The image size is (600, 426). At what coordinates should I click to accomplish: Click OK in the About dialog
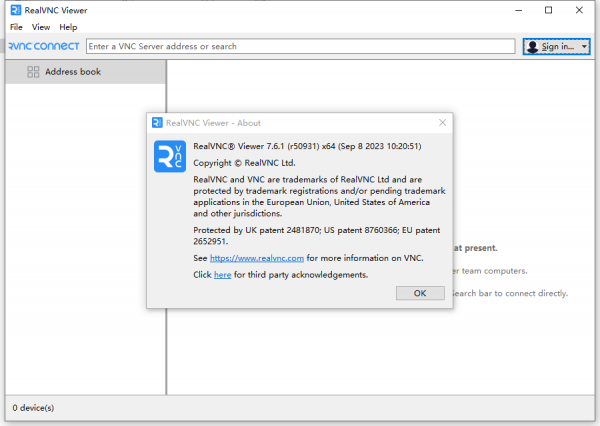point(420,293)
